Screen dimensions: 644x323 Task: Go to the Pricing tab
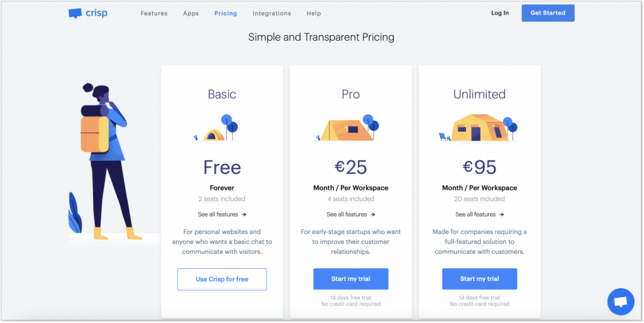click(225, 13)
